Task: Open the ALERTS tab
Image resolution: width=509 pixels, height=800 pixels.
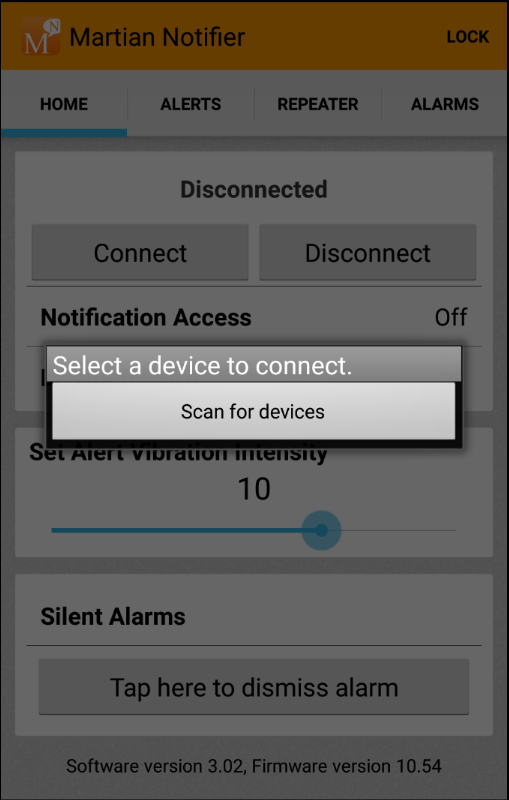Action: tap(191, 104)
